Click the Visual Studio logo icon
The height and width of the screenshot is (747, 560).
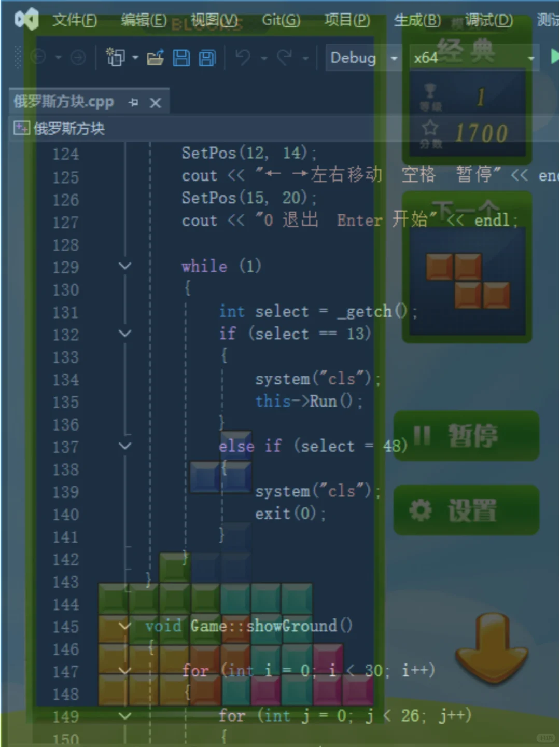pos(26,20)
